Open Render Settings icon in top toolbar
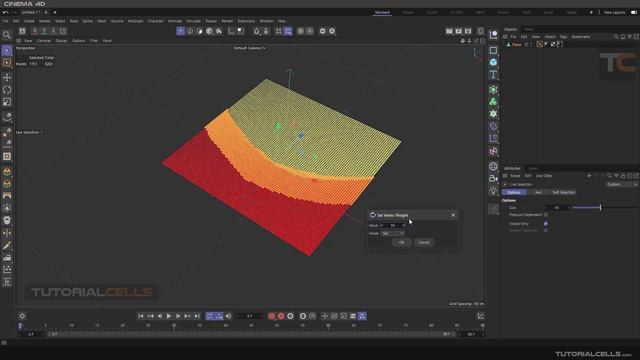640x360 pixels. pyautogui.click(x=468, y=31)
